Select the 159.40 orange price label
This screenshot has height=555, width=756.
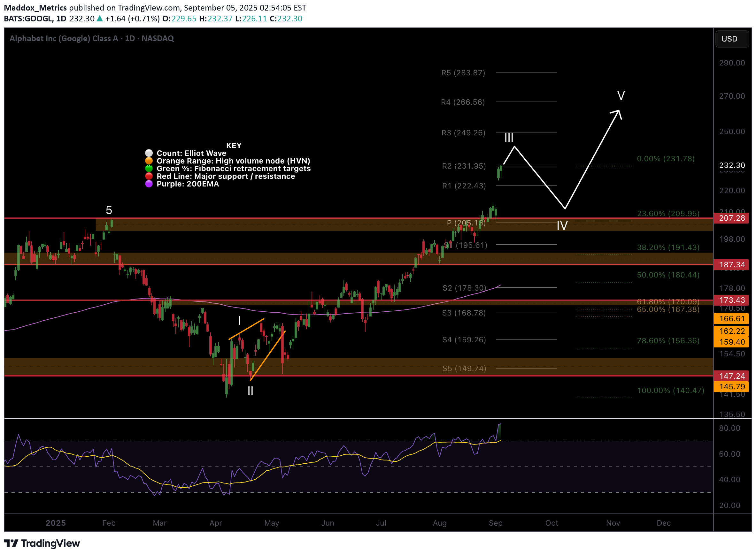coord(732,342)
